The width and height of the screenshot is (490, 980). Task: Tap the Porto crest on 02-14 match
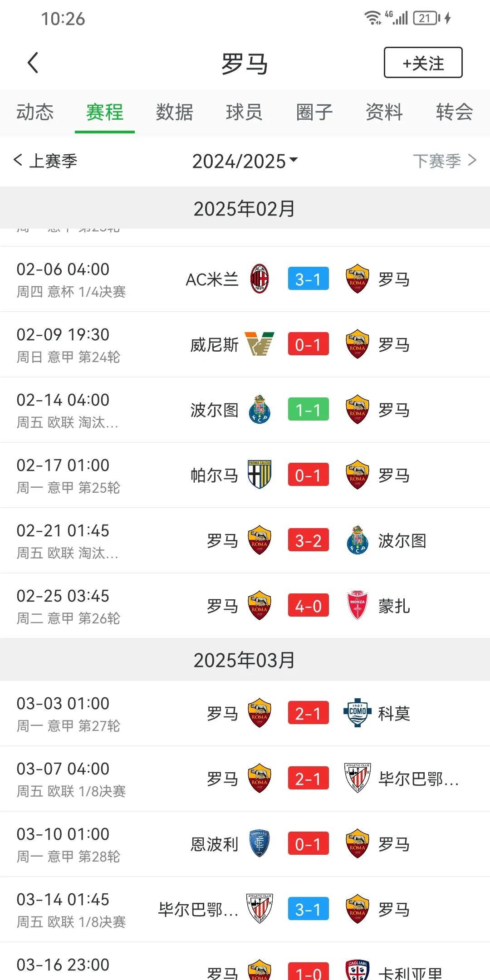point(260,410)
